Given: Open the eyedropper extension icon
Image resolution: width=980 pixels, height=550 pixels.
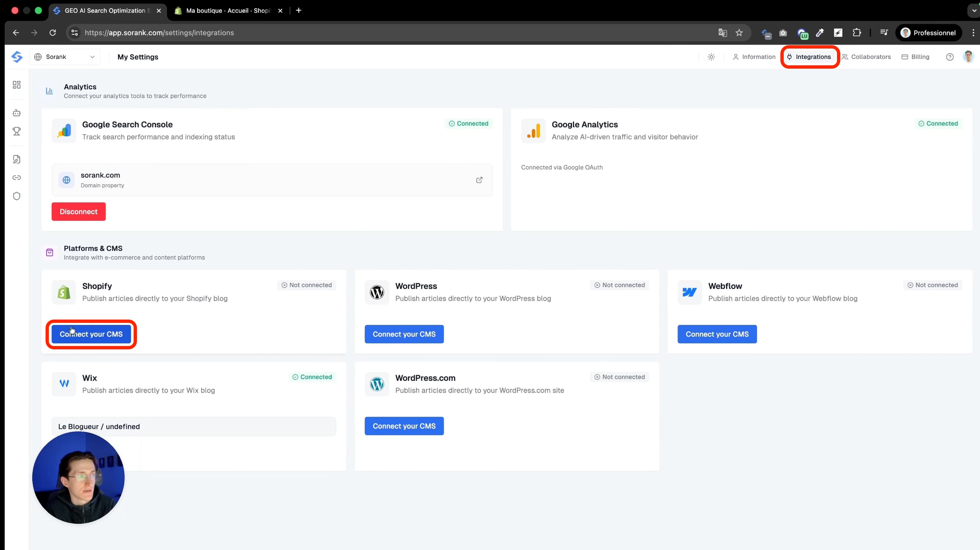Looking at the screenshot, I should coord(820,33).
